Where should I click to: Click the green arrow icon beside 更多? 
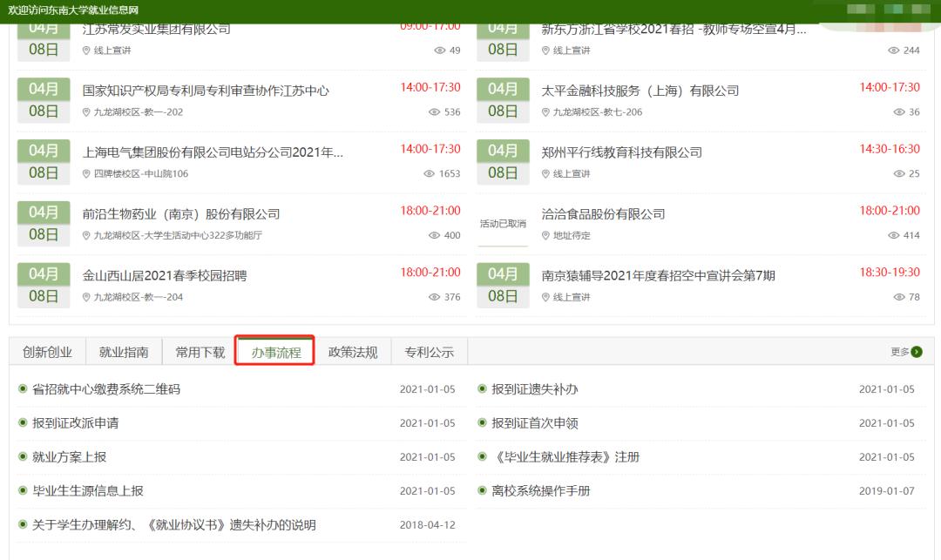(x=917, y=352)
